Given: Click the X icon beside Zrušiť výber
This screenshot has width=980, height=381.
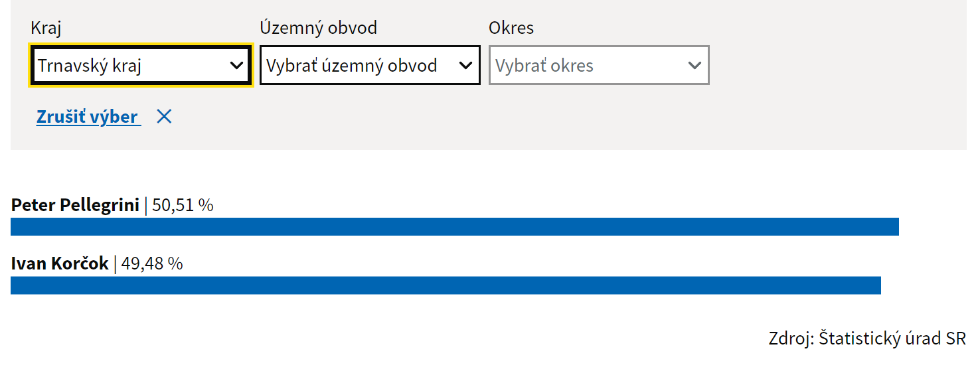Looking at the screenshot, I should [x=164, y=117].
